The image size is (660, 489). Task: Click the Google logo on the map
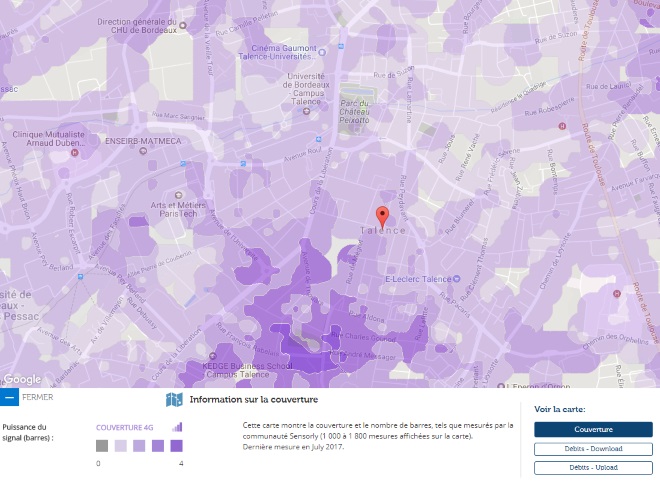(22, 379)
